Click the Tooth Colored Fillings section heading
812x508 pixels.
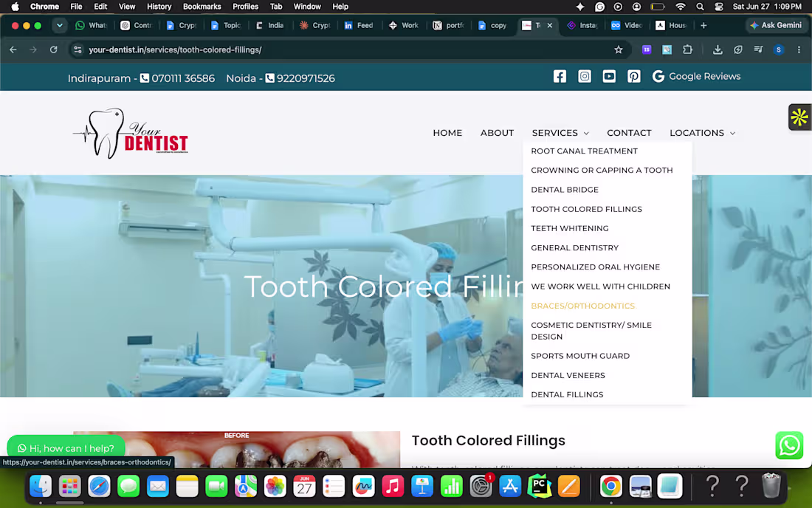coord(489,441)
